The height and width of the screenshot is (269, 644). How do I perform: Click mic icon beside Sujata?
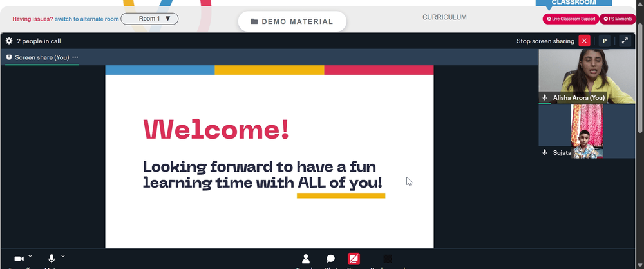(x=545, y=153)
